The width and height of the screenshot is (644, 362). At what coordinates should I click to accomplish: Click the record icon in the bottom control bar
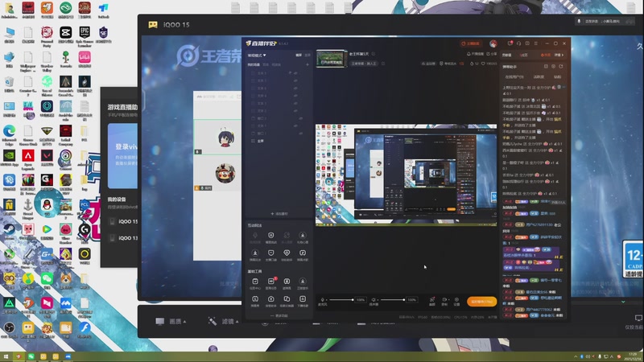pyautogui.click(x=444, y=300)
